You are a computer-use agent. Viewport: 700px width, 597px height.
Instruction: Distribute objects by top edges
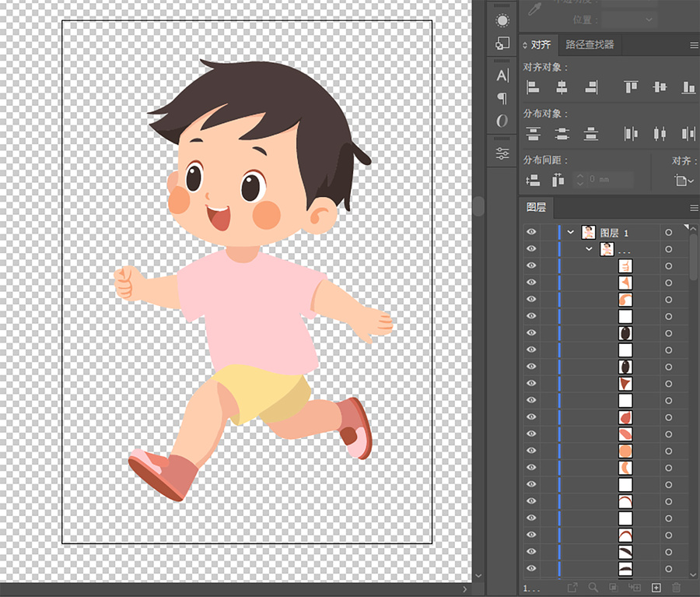533,134
